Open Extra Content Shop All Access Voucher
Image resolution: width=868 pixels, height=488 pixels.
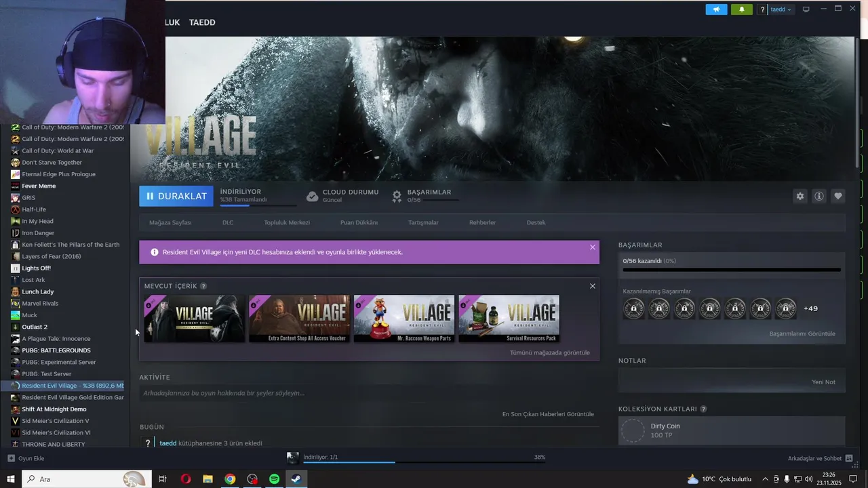pos(299,319)
